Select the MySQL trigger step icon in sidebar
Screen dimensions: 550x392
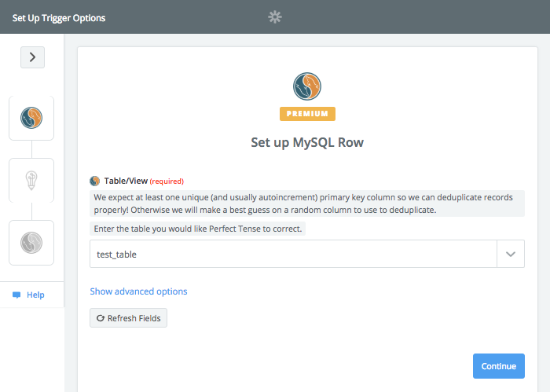31,118
